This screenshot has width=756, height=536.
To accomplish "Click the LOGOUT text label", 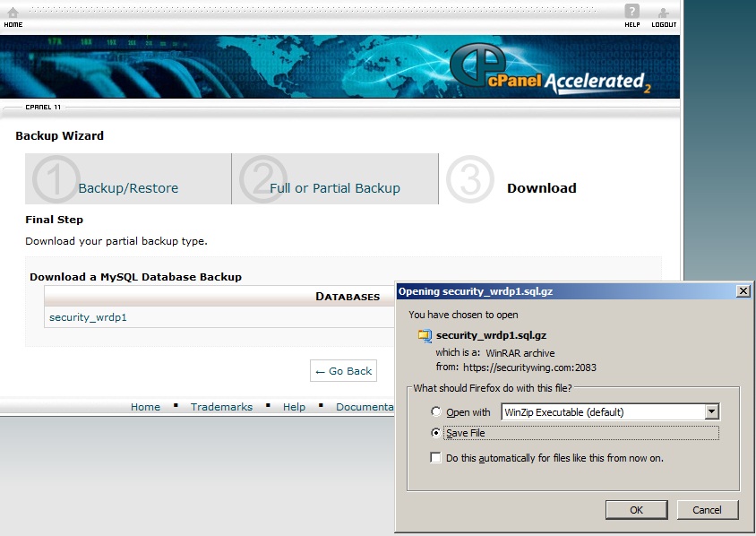I will pos(664,24).
